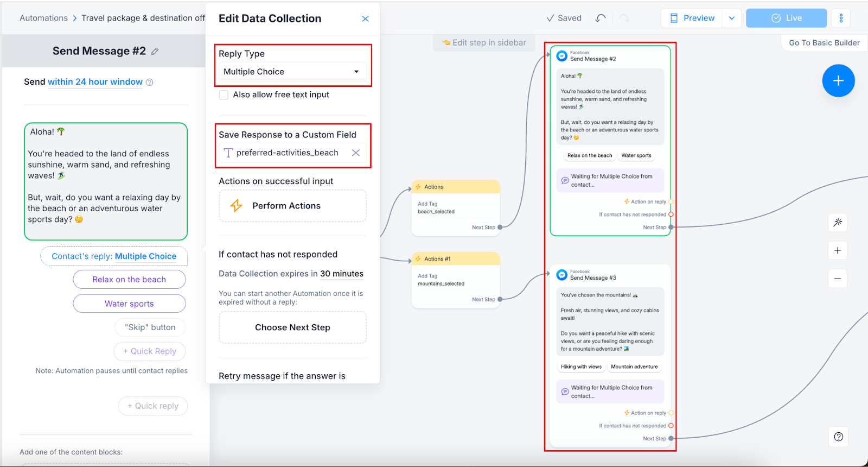Zoom in on the canvas
The image size is (868, 467).
point(838,250)
